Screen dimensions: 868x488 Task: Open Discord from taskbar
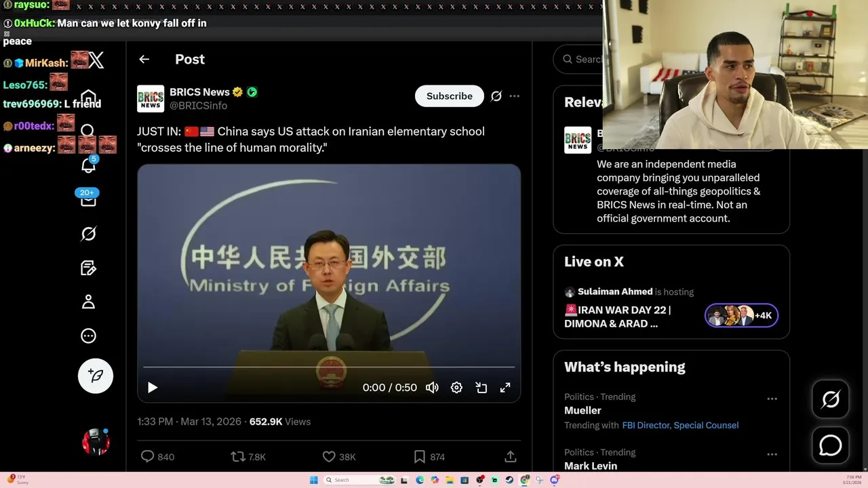click(554, 480)
